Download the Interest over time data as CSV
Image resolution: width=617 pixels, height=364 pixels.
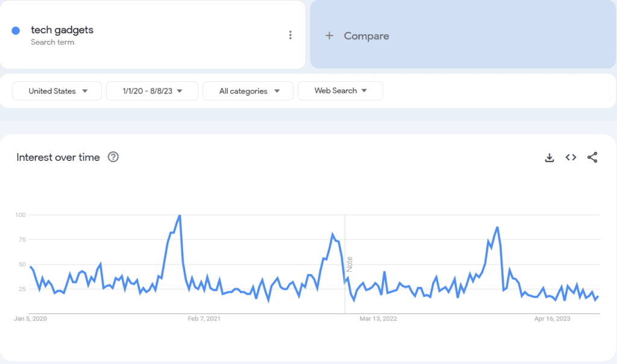(x=550, y=157)
